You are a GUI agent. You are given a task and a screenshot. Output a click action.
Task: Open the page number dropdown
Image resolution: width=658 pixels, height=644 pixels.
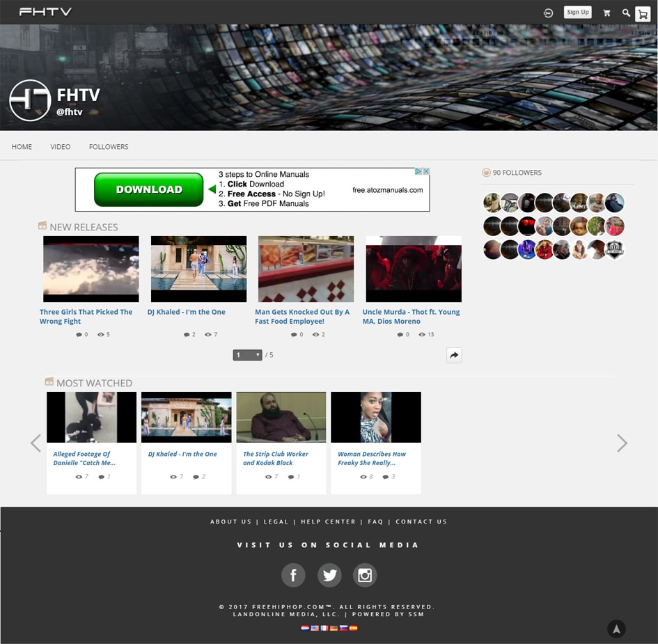click(247, 355)
